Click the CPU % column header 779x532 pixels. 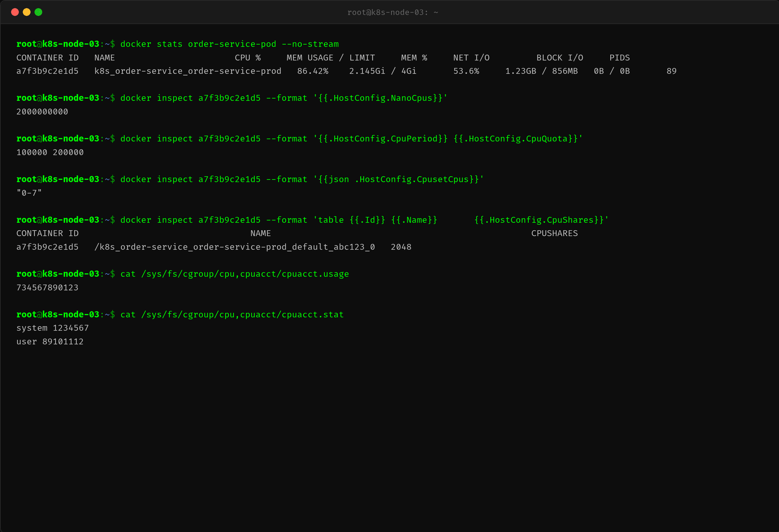click(248, 58)
